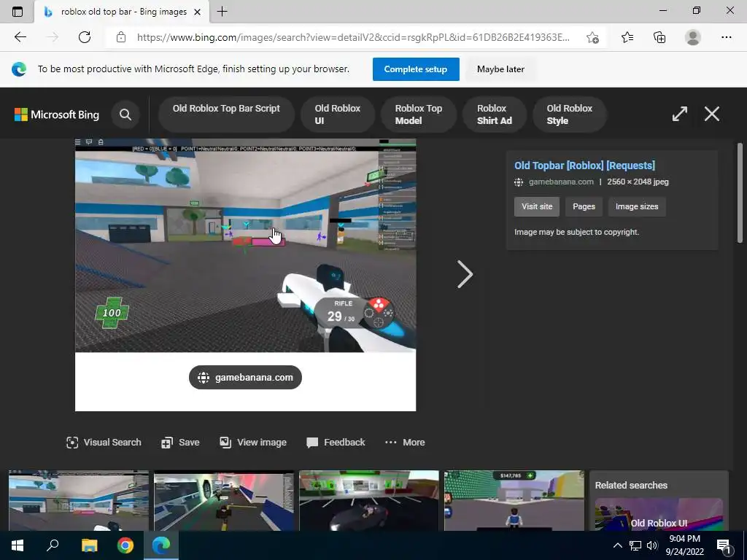Viewport: 747px width, 560px height.
Task: Dismiss the prompt with Maybe later
Action: point(500,69)
